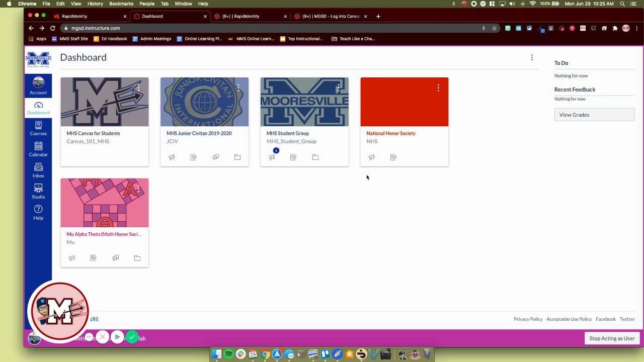This screenshot has width=644, height=362.
Task: Open the Account menu in Canvas sidebar
Action: [38, 86]
